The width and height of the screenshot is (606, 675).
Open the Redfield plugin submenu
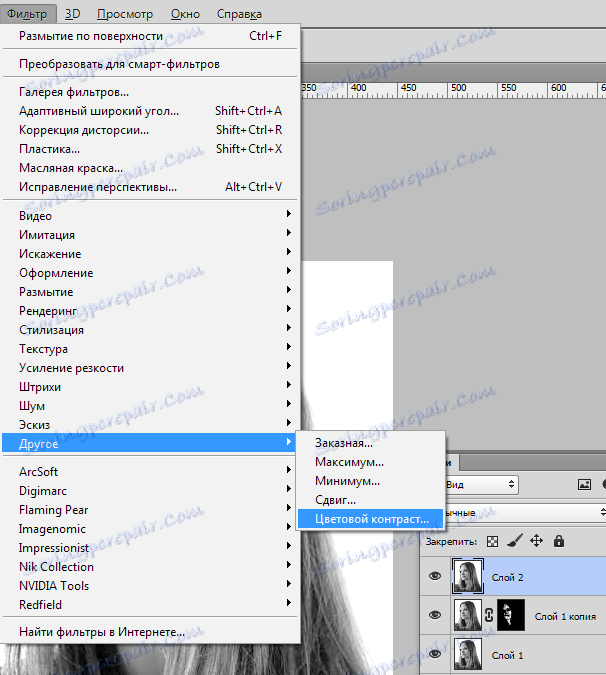[x=149, y=604]
